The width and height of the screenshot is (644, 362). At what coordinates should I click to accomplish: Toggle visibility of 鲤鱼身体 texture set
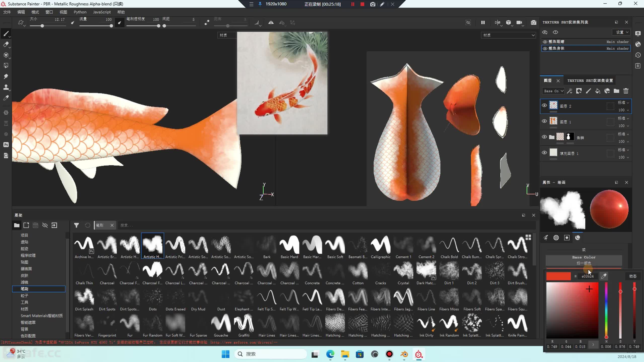click(x=545, y=49)
